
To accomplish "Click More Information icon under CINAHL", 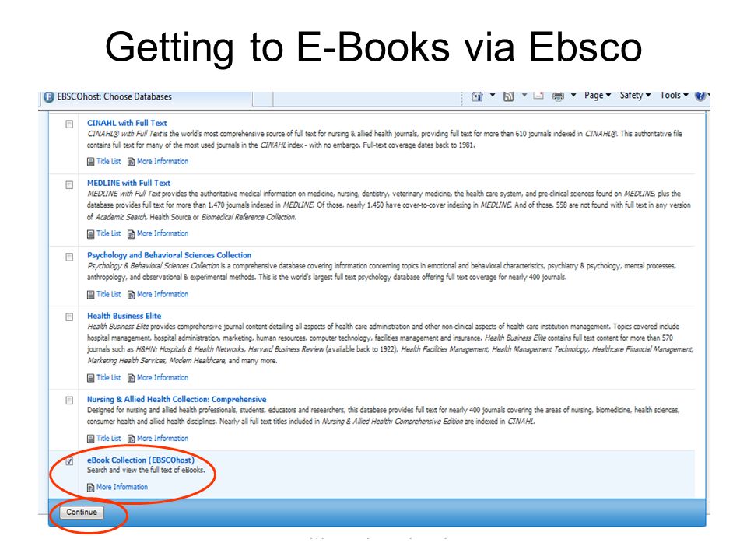I will click(x=131, y=162).
